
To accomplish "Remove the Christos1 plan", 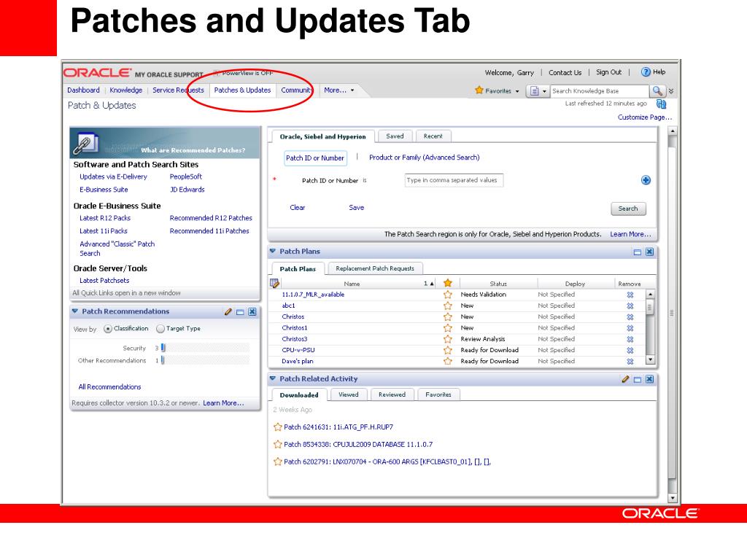I will pos(630,328).
